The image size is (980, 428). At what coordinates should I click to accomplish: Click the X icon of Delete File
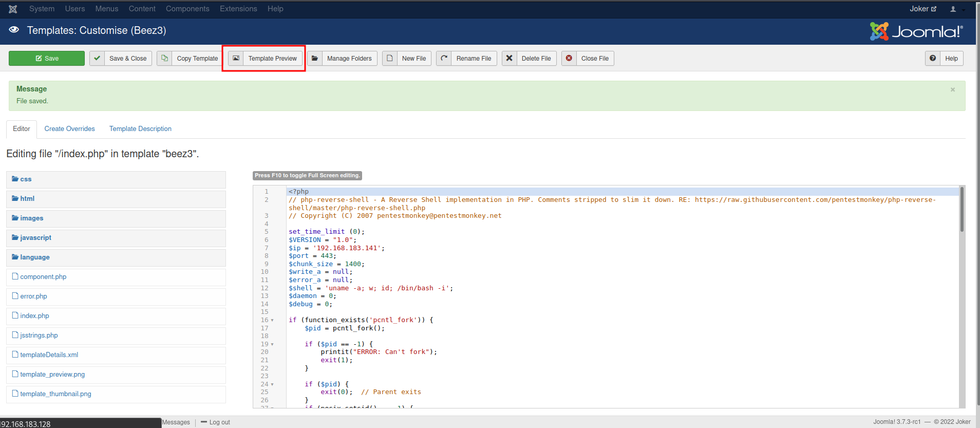pos(509,58)
